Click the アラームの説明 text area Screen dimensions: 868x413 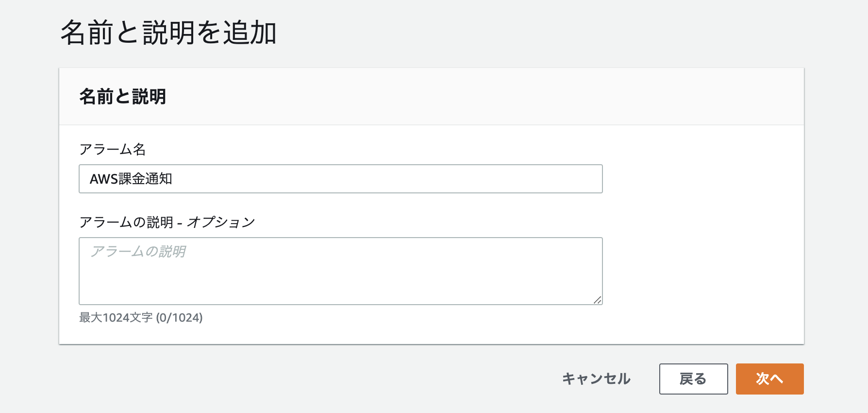[340, 270]
